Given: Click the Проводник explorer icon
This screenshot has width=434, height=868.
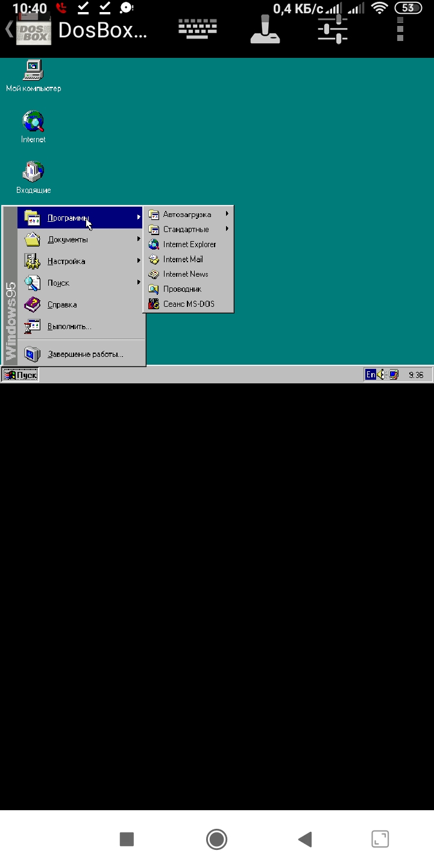Looking at the screenshot, I should (x=154, y=289).
